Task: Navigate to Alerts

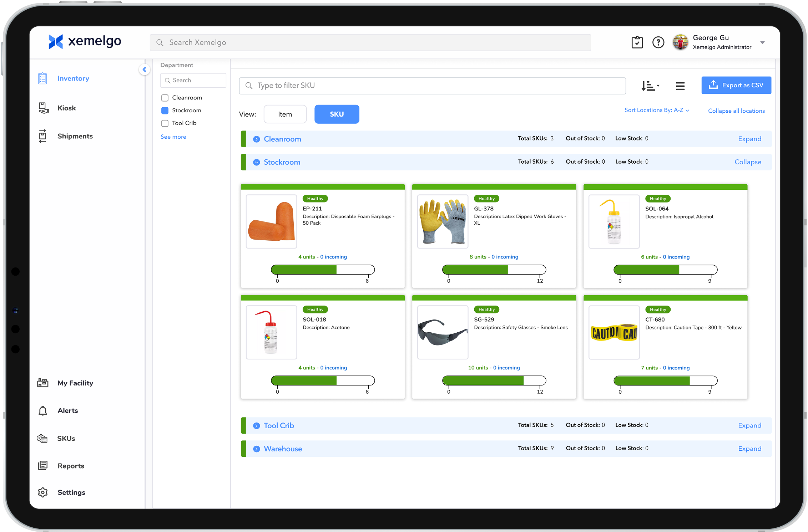Action: [x=68, y=411]
